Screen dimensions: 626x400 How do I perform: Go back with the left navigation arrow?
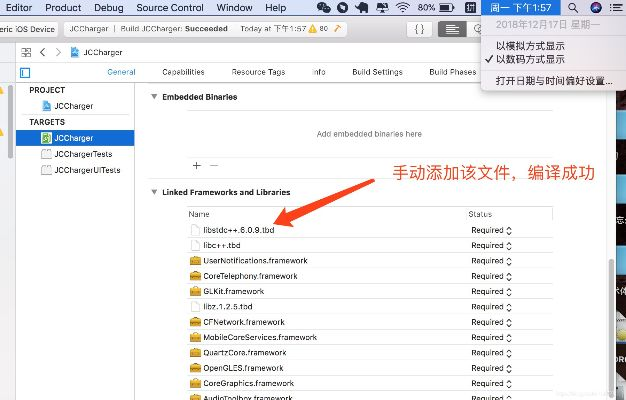coord(45,51)
